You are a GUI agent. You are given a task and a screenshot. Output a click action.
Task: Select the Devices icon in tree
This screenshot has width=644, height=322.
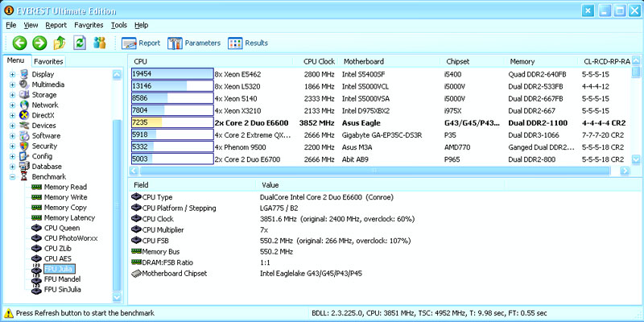(x=24, y=126)
